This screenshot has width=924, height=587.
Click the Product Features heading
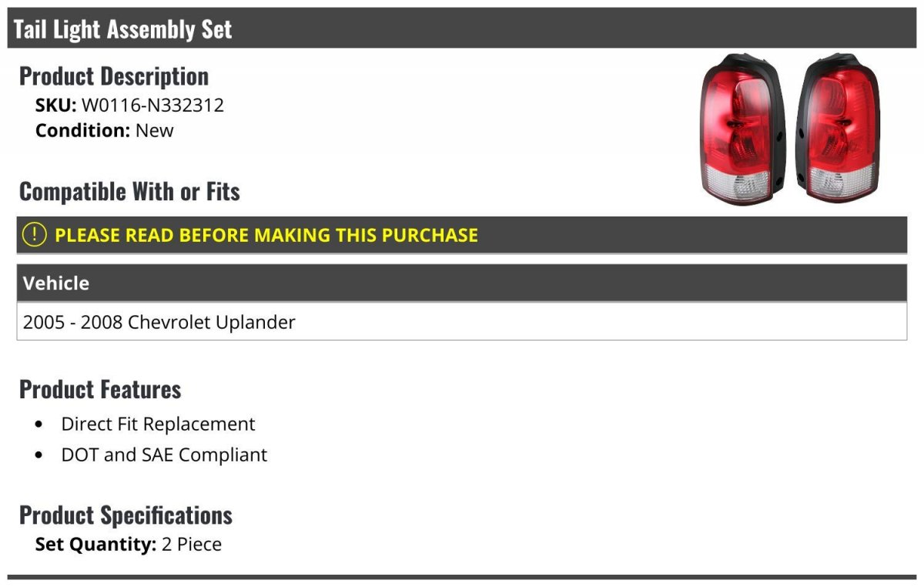coord(100,389)
